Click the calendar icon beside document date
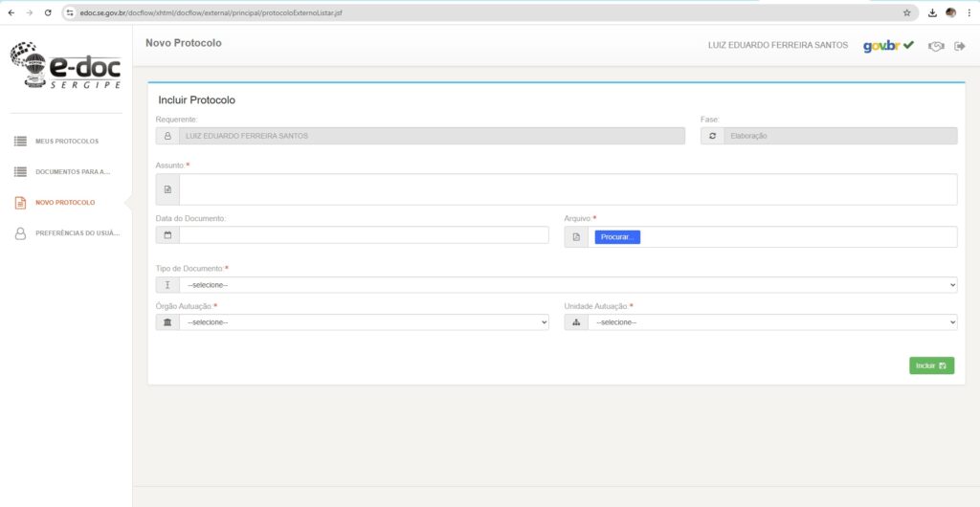 pos(167,235)
